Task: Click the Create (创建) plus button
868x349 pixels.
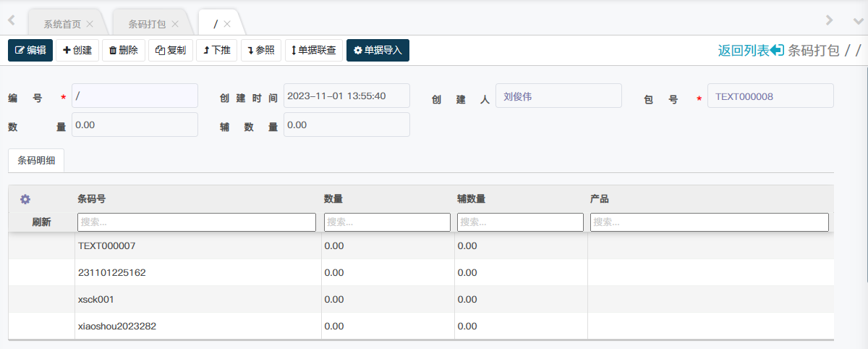Action: [77, 51]
